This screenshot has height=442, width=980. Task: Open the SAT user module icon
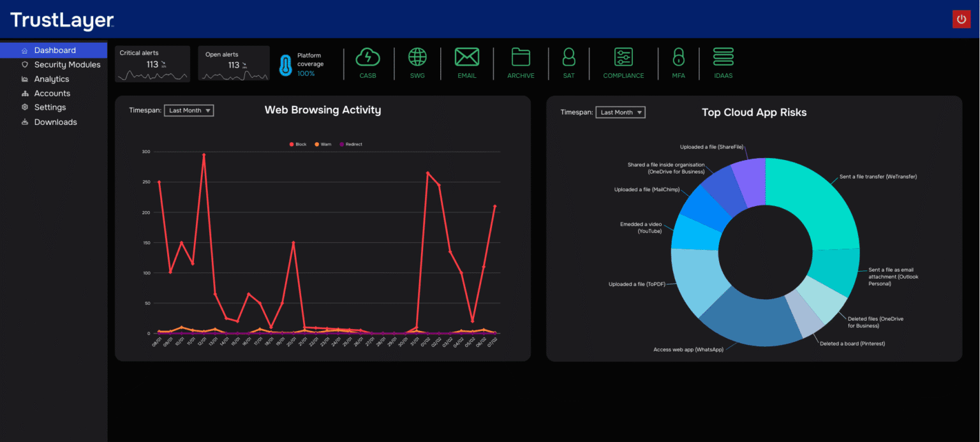coord(568,57)
